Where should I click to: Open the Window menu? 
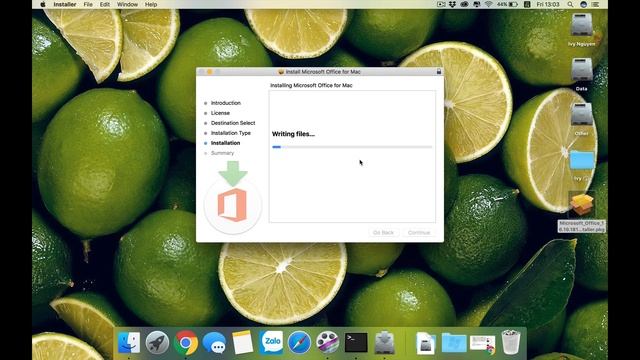127,4
